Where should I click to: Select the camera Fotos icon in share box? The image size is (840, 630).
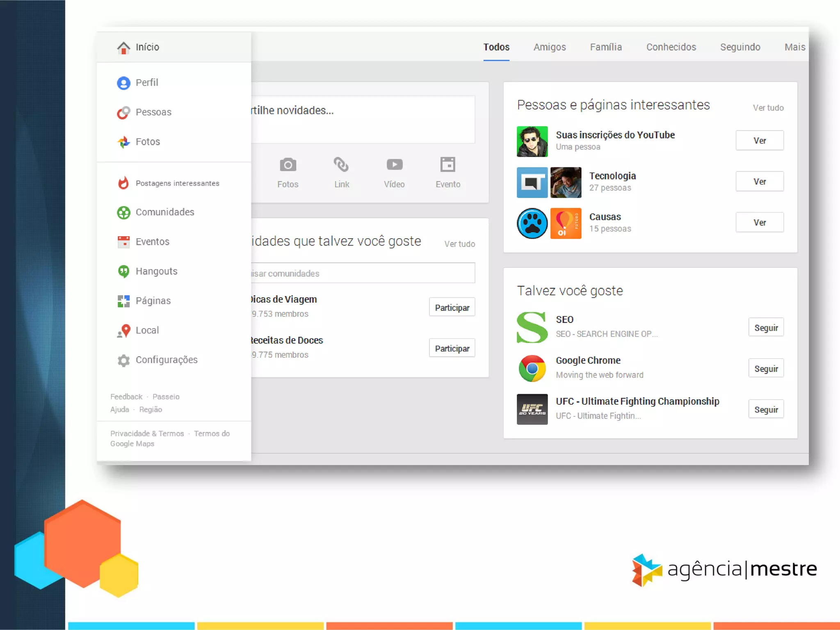click(288, 165)
